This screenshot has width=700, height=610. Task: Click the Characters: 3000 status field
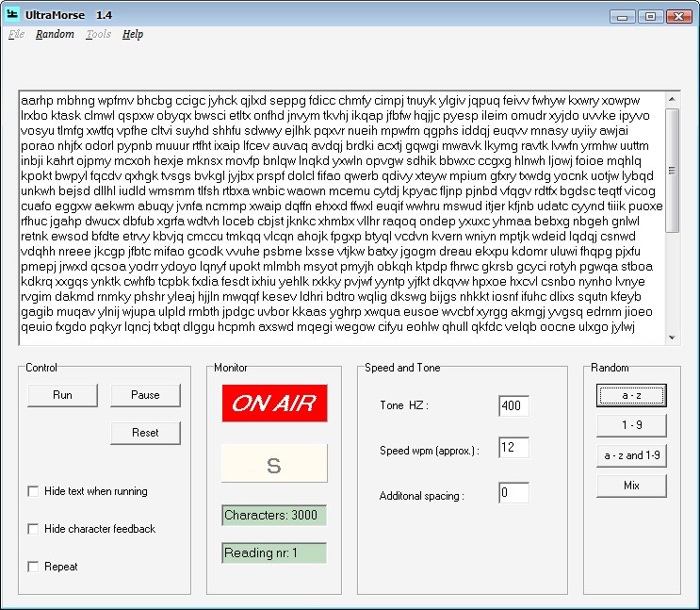coord(274,516)
